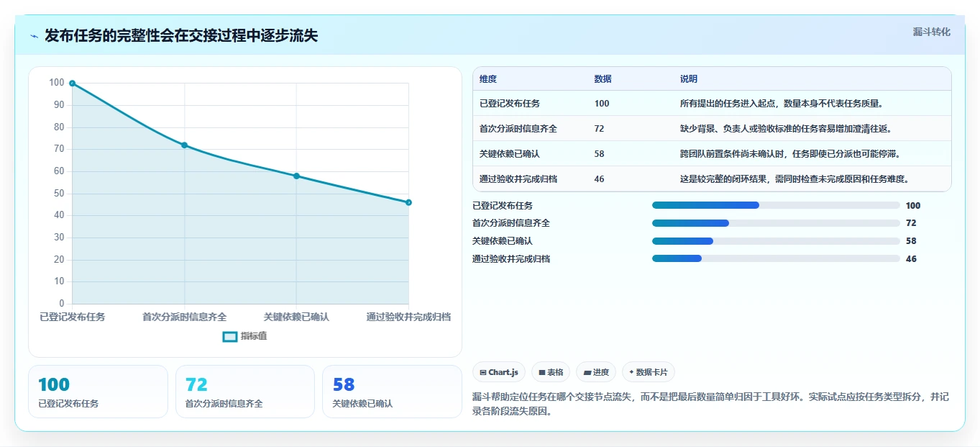Click the y-axis label 50 in the chart
This screenshot has width=980, height=447.
[x=58, y=194]
